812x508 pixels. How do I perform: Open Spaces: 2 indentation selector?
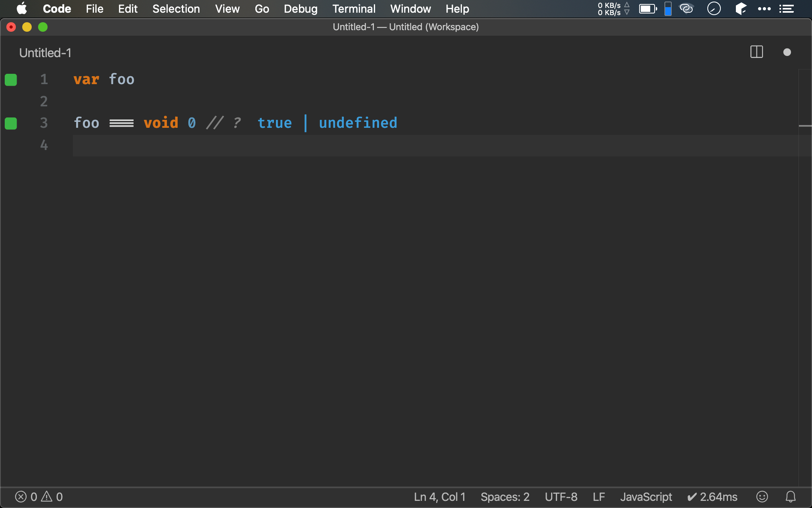pos(505,496)
